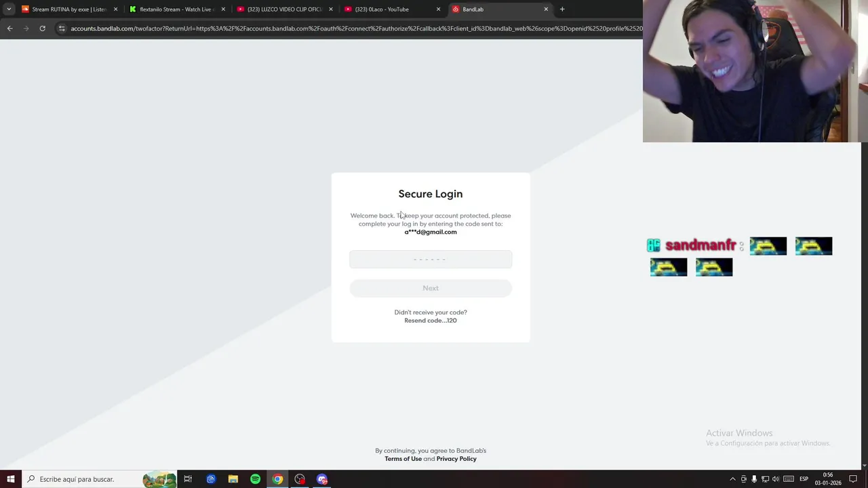Click the browser forward arrow
This screenshot has width=868, height=488.
coord(26,28)
